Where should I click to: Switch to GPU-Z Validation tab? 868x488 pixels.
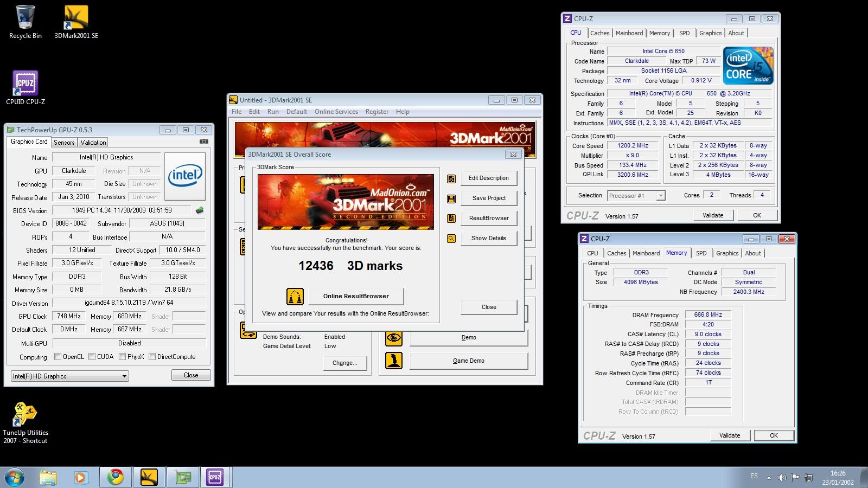(x=93, y=143)
